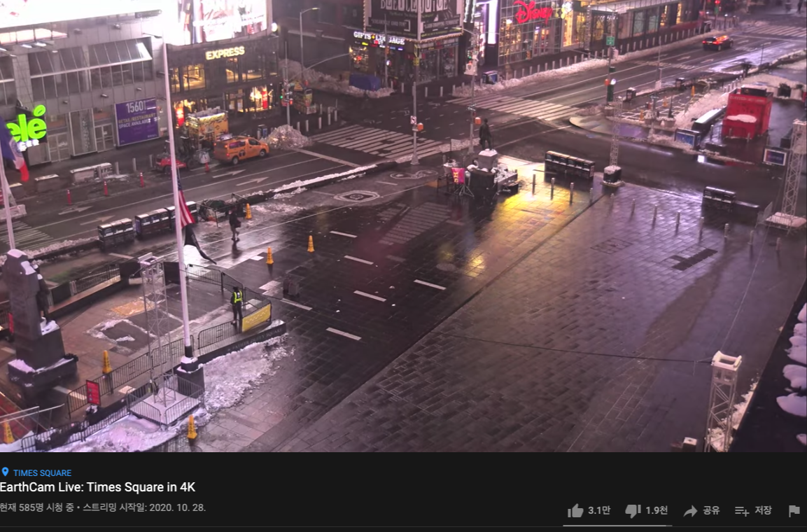Image resolution: width=807 pixels, height=532 pixels.
Task: Open sharing options via the 공유 arrow icon
Action: (x=691, y=511)
